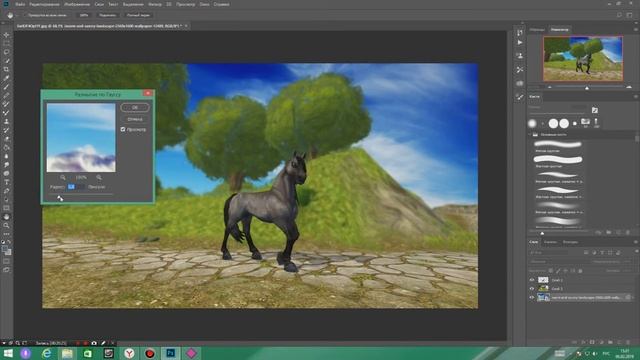Select the Quick Selection tool
Viewport: 640px width, 360px height.
(6, 61)
